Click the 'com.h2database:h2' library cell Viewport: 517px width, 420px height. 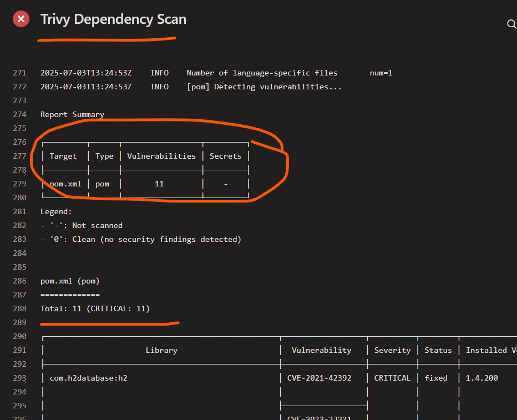pos(88,378)
